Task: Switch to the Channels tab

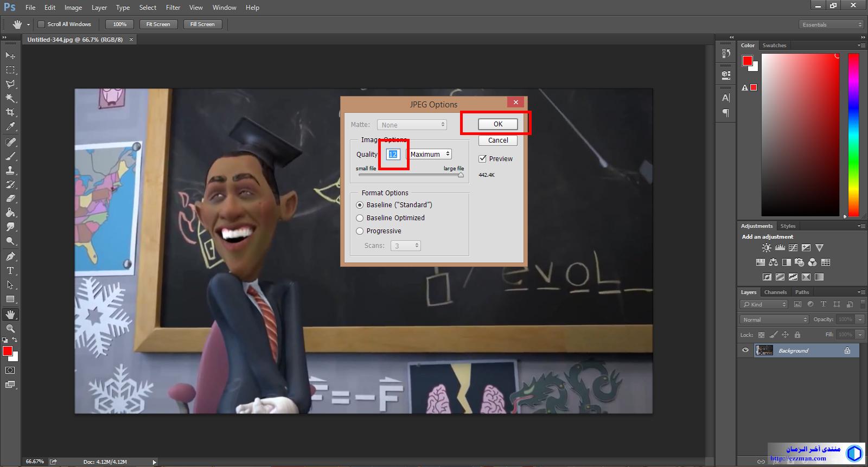Action: pos(775,292)
